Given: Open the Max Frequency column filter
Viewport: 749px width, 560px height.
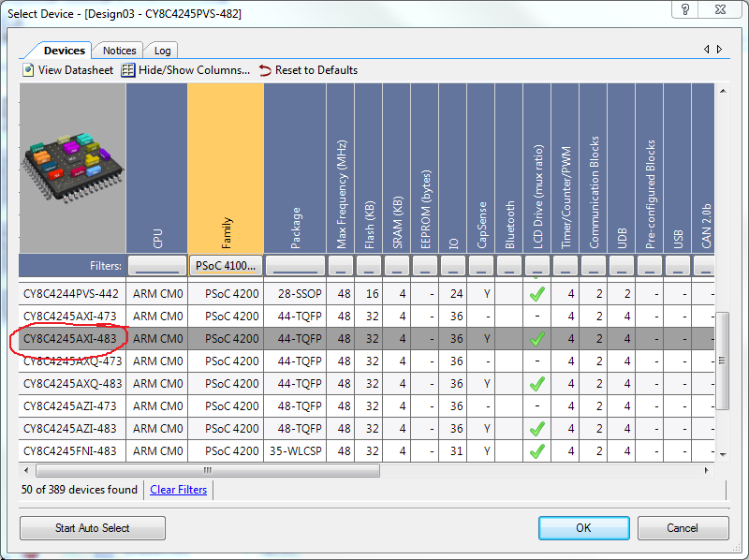Looking at the screenshot, I should point(341,266).
